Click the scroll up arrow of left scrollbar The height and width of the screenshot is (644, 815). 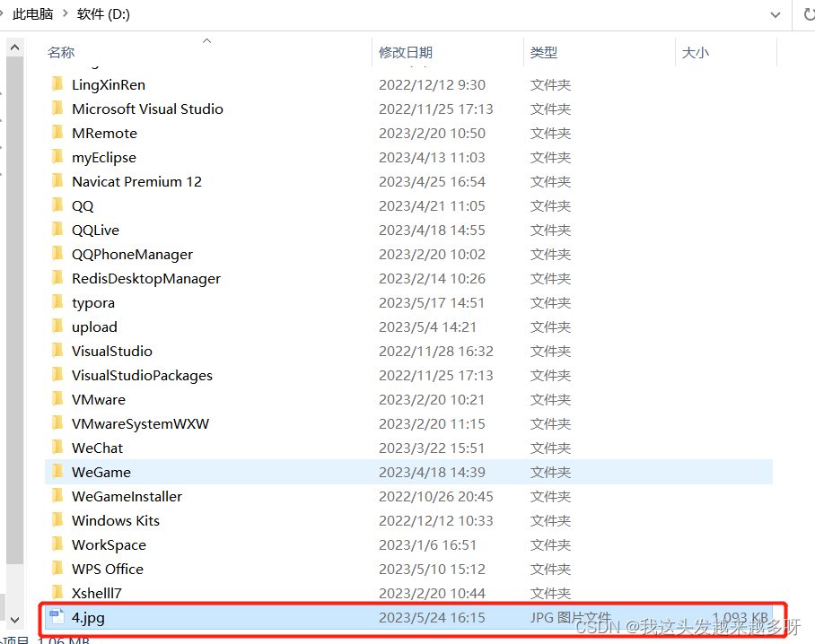14,48
